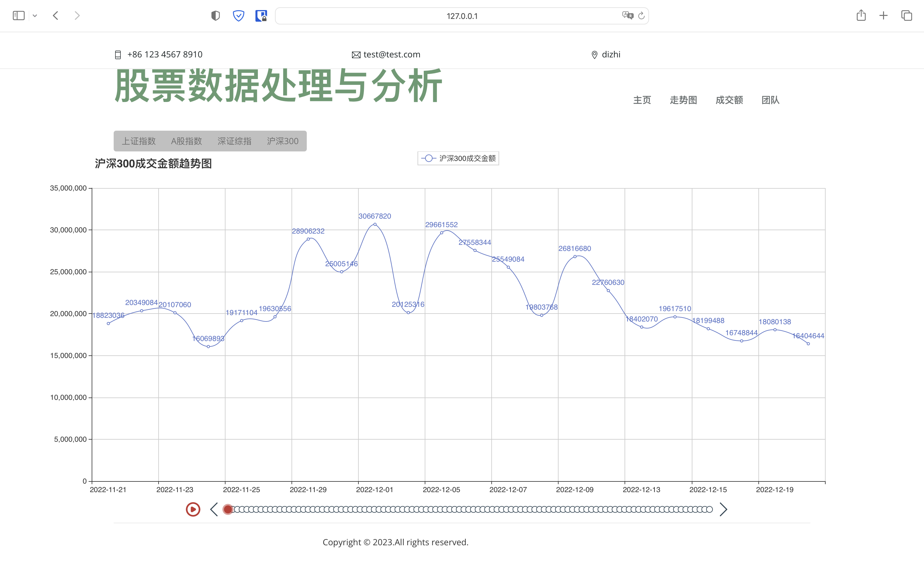Select the A股指数 option

coord(186,141)
